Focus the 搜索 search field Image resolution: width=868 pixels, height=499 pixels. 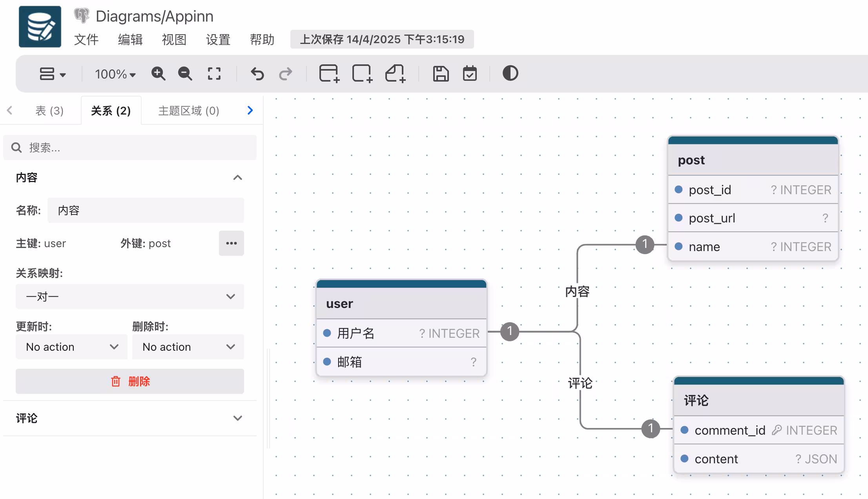click(x=130, y=148)
